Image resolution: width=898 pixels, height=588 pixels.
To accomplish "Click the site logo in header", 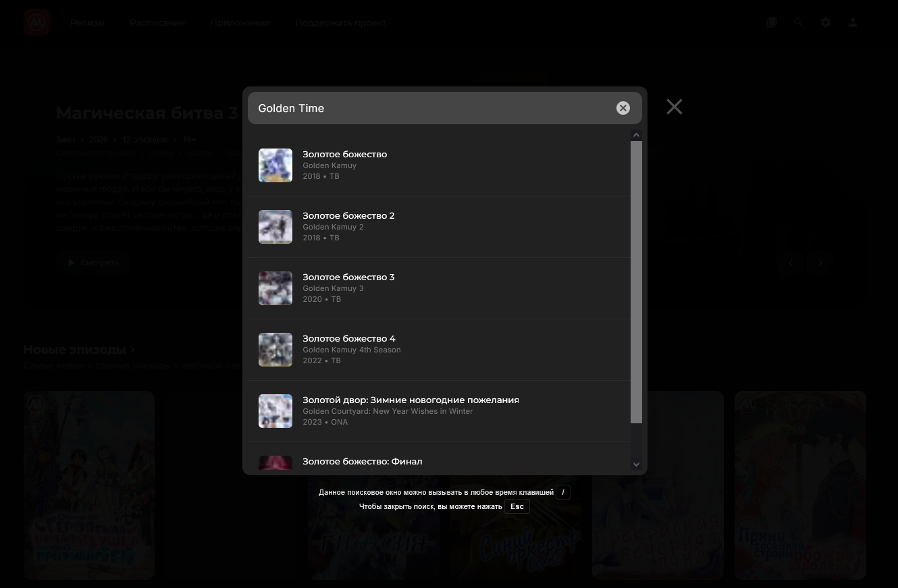I will (x=37, y=22).
